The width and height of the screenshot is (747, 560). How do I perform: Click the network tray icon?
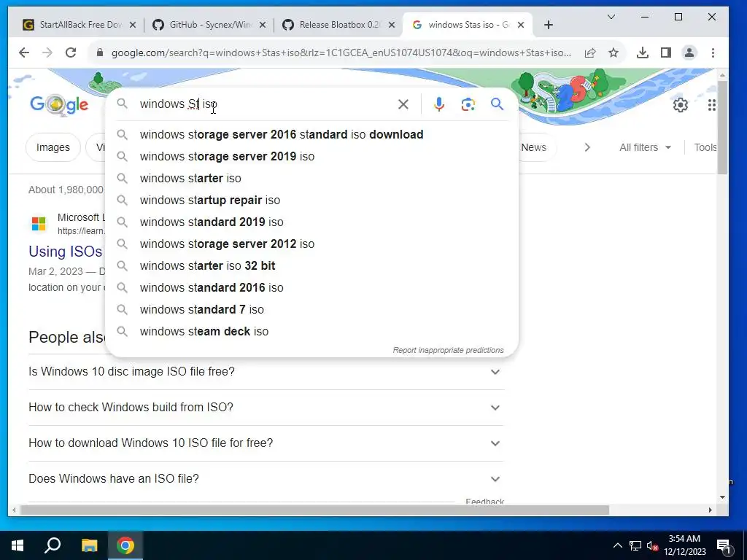click(635, 545)
